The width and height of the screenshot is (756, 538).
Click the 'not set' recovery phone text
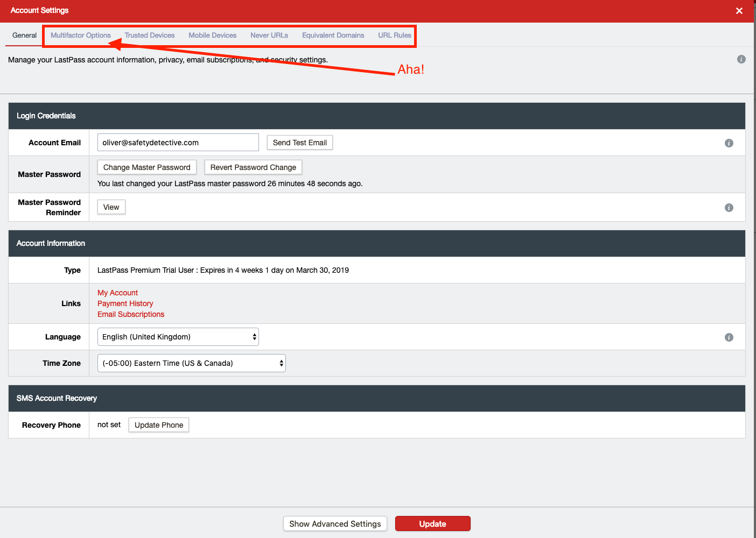109,424
